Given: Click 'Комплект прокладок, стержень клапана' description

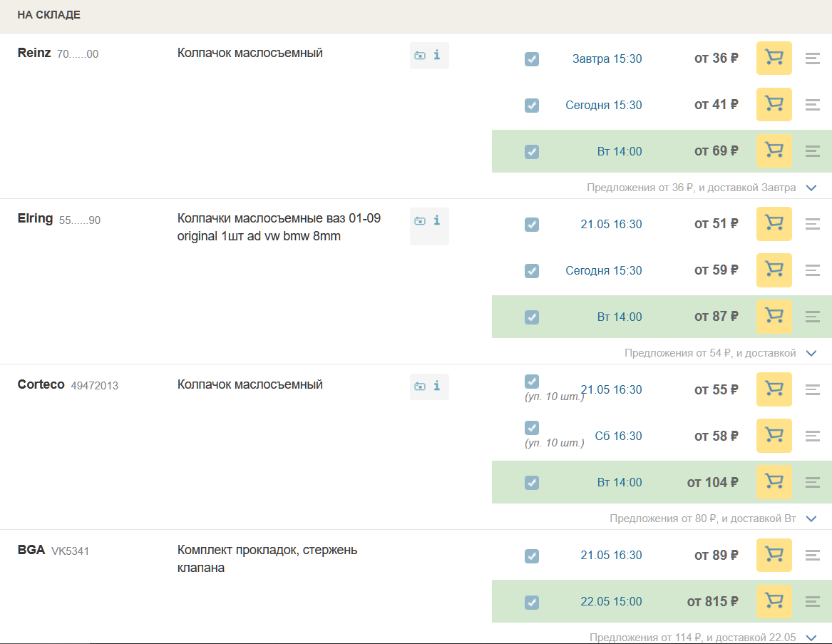Looking at the screenshot, I should tap(267, 558).
